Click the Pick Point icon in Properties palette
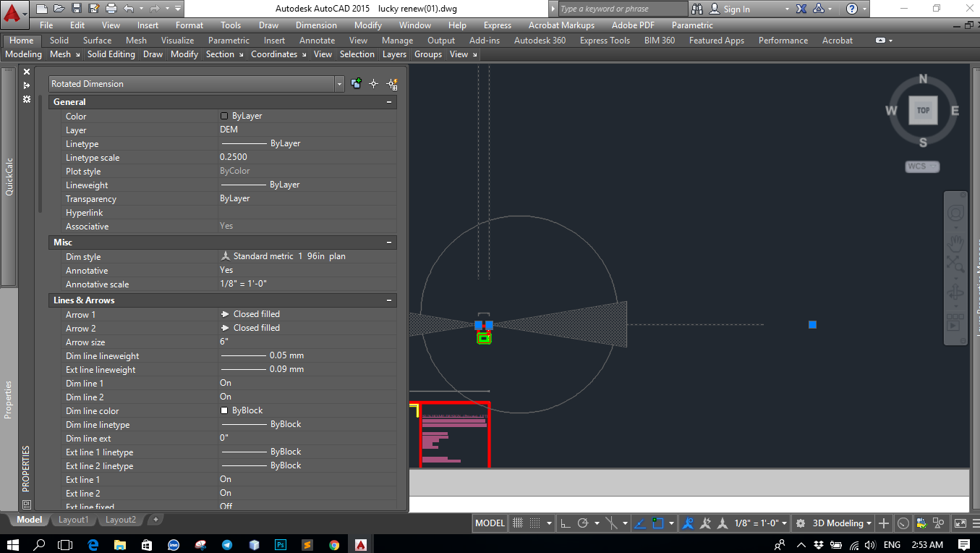Viewport: 980px width, 553px height. tap(374, 83)
